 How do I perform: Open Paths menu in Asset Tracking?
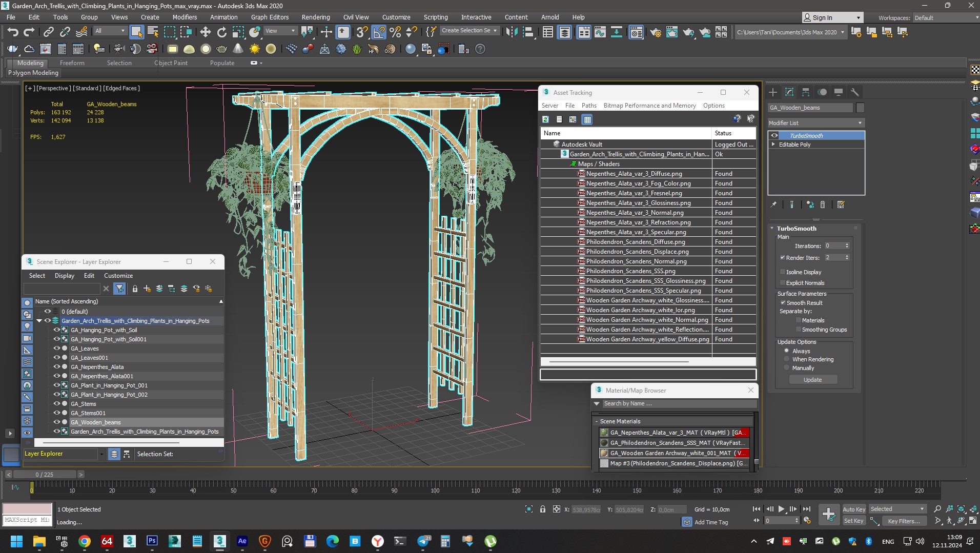point(589,106)
